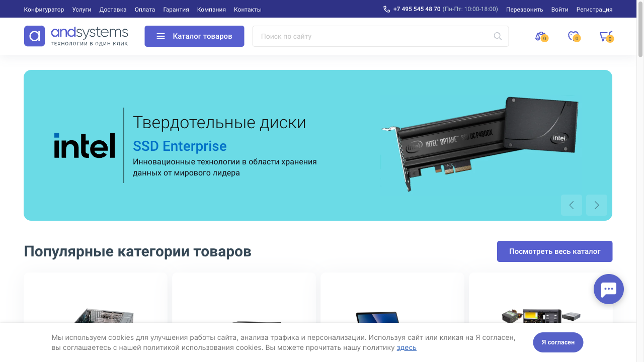
Task: Open Оплата in top menu
Action: pyautogui.click(x=145, y=10)
